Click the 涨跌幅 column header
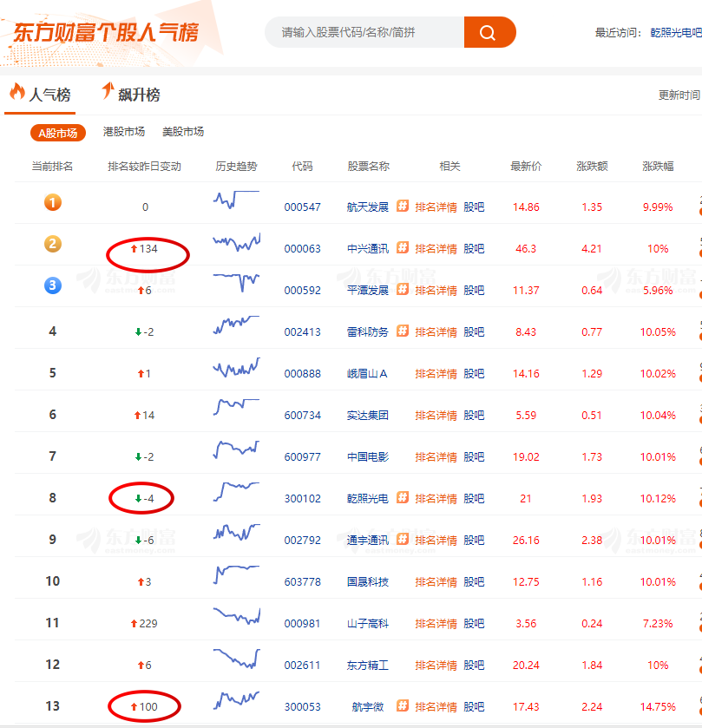 tap(658, 167)
